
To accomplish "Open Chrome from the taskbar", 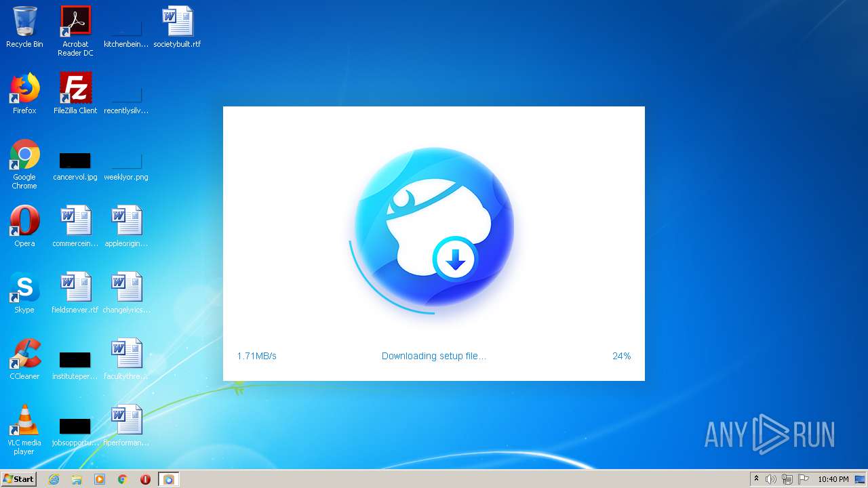I will click(x=123, y=479).
